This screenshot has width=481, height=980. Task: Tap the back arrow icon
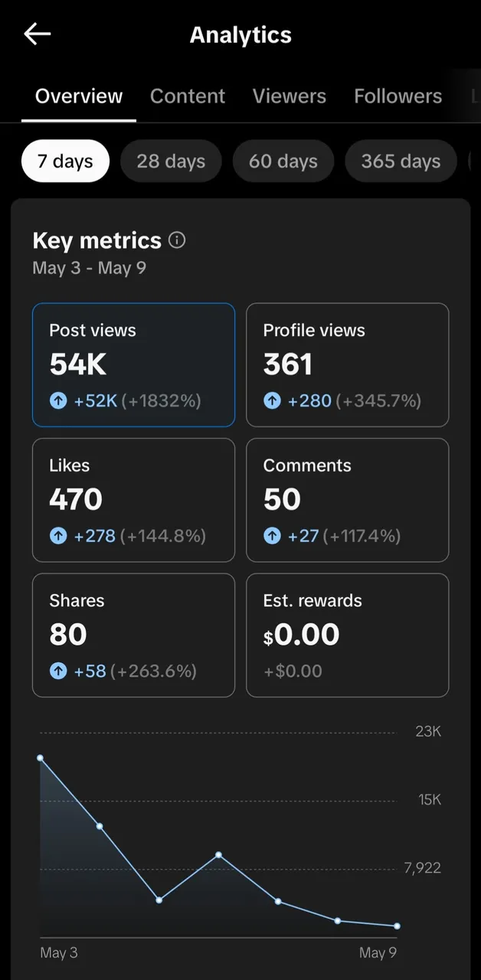[37, 34]
